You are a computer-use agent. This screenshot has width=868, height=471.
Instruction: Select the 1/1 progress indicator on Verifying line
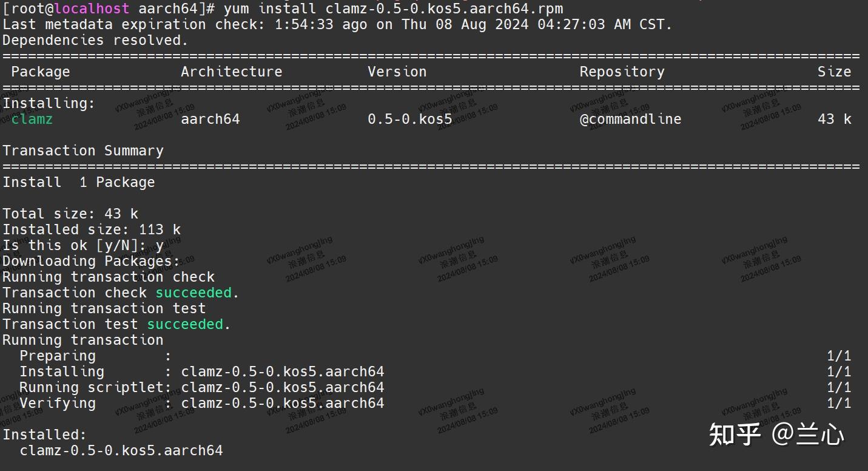click(840, 402)
